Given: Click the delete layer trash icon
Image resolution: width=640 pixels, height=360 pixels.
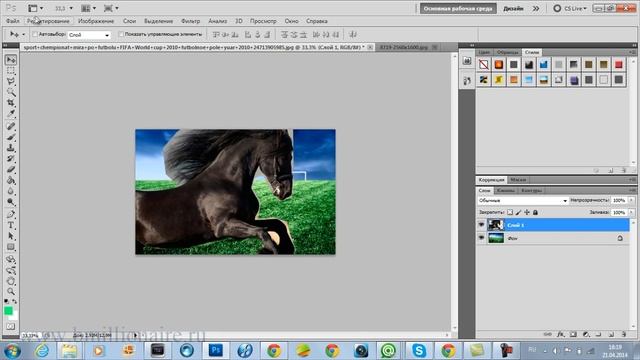Looking at the screenshot, I should pos(624,334).
